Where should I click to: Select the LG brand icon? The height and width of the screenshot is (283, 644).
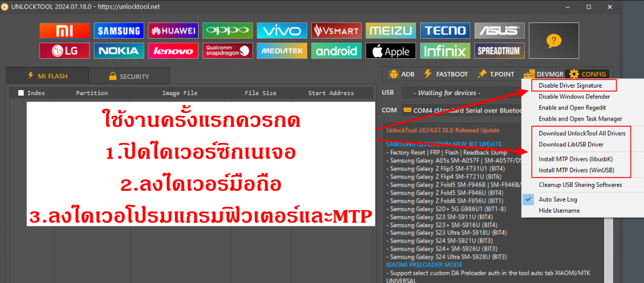[x=64, y=51]
